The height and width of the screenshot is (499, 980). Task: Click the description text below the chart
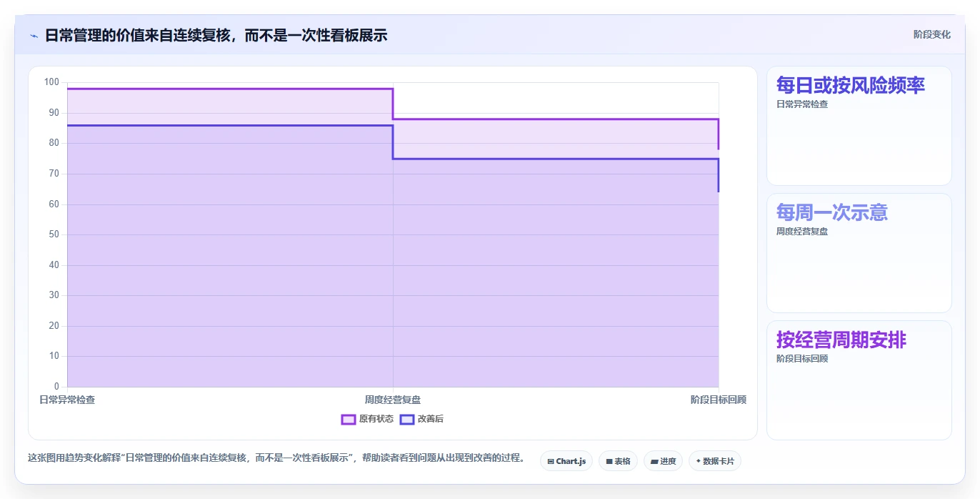[276, 458]
